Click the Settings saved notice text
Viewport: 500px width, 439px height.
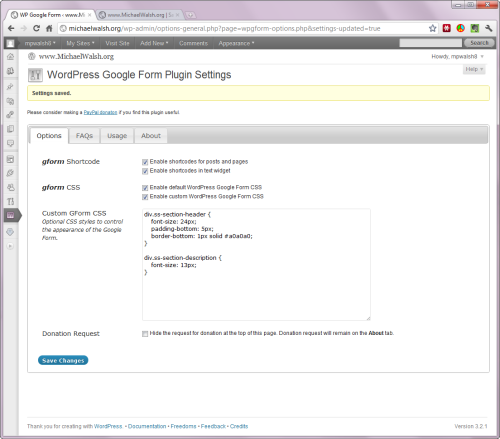pos(51,93)
